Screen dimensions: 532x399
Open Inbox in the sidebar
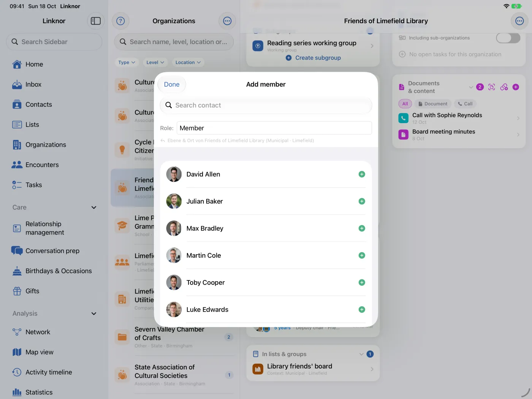54,84
